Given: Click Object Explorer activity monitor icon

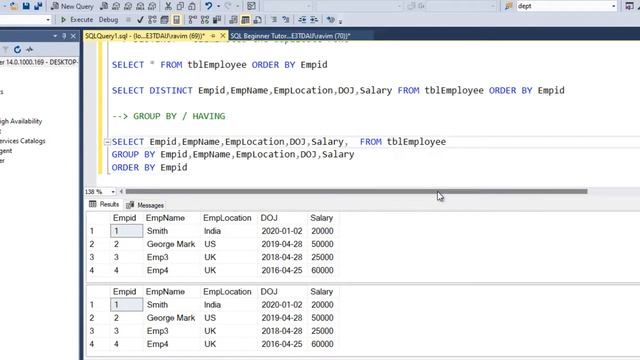Looking at the screenshot, I should (29, 49).
